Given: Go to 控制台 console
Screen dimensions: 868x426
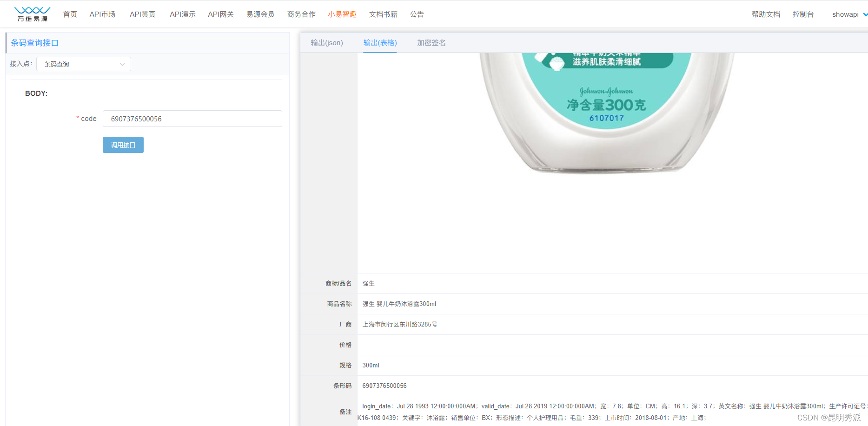Looking at the screenshot, I should (x=803, y=14).
